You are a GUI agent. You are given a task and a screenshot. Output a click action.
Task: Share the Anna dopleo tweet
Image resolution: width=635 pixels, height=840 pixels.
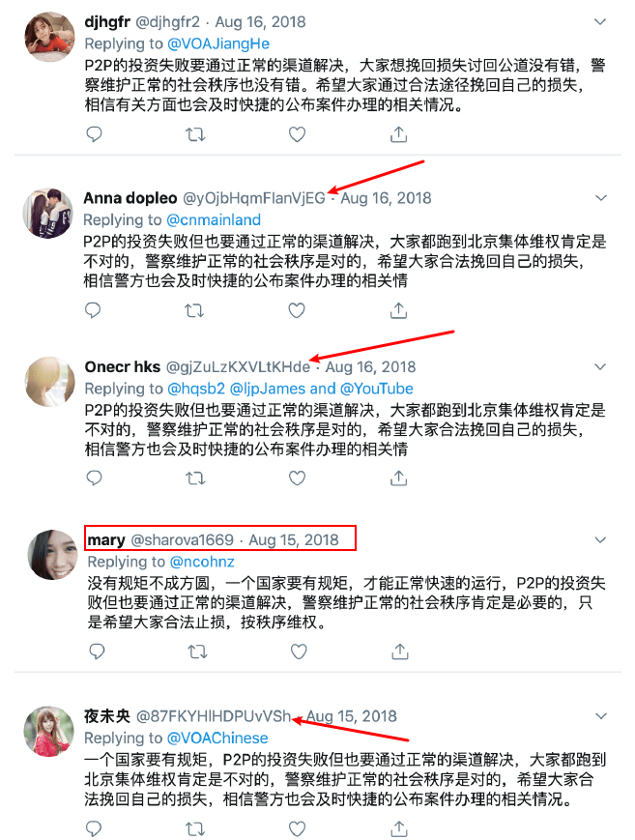tap(398, 310)
